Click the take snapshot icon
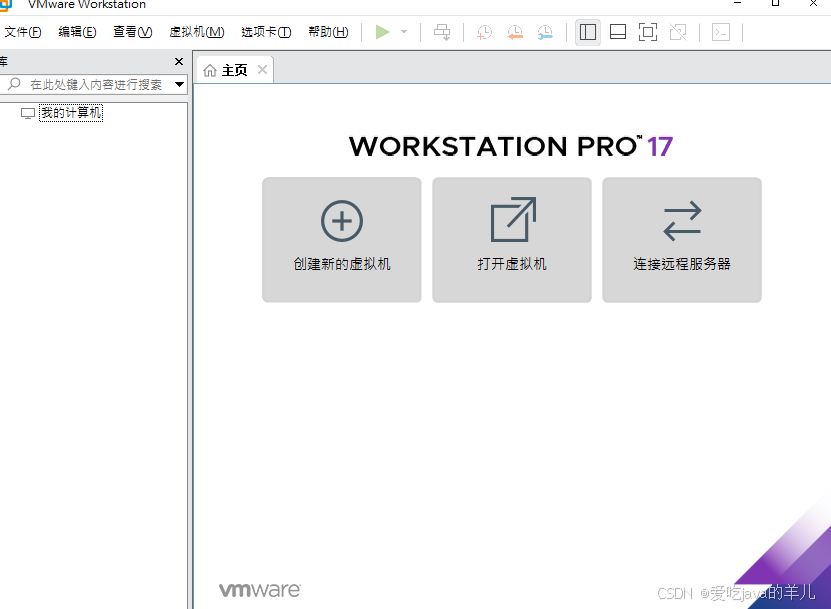Viewport: 831px width, 609px height. [484, 32]
